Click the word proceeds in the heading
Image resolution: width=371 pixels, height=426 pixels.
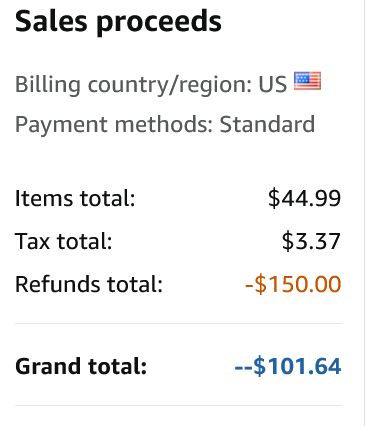click(159, 23)
